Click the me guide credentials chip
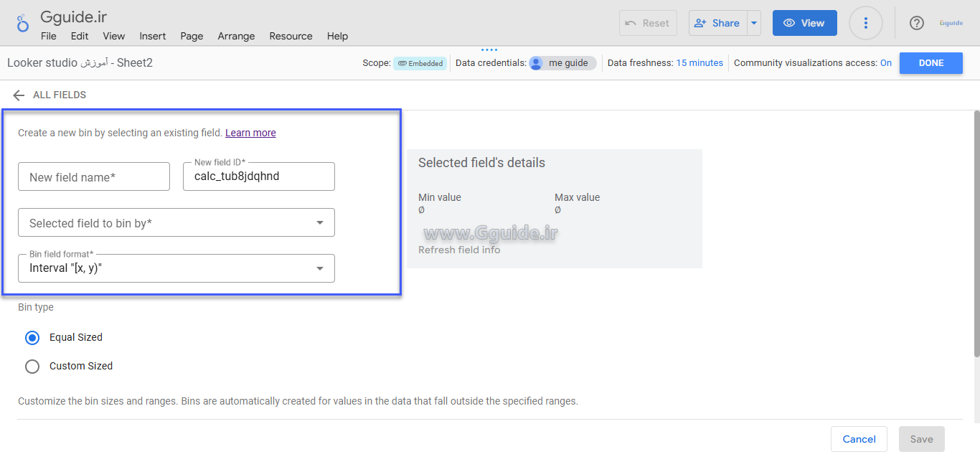 (x=562, y=63)
